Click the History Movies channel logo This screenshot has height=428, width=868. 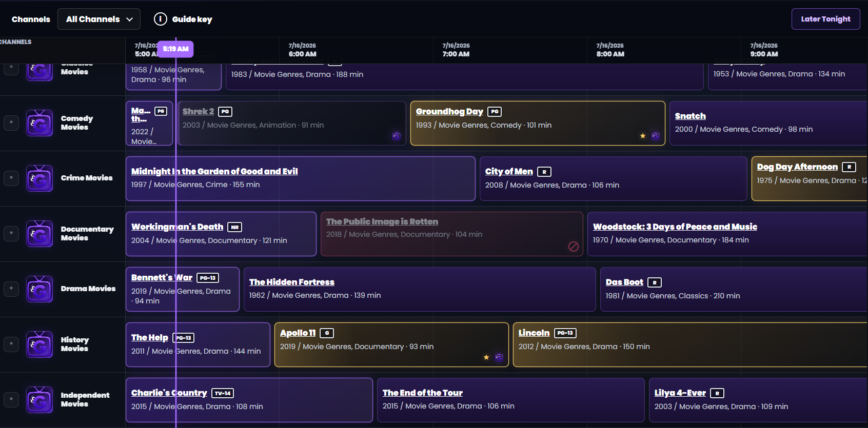pyautogui.click(x=40, y=344)
